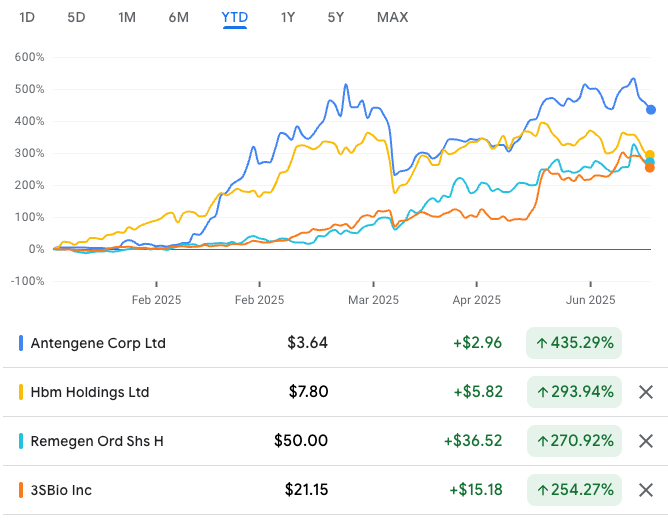The image size is (668, 527).
Task: Click 3SBio price $21.15
Action: click(306, 490)
